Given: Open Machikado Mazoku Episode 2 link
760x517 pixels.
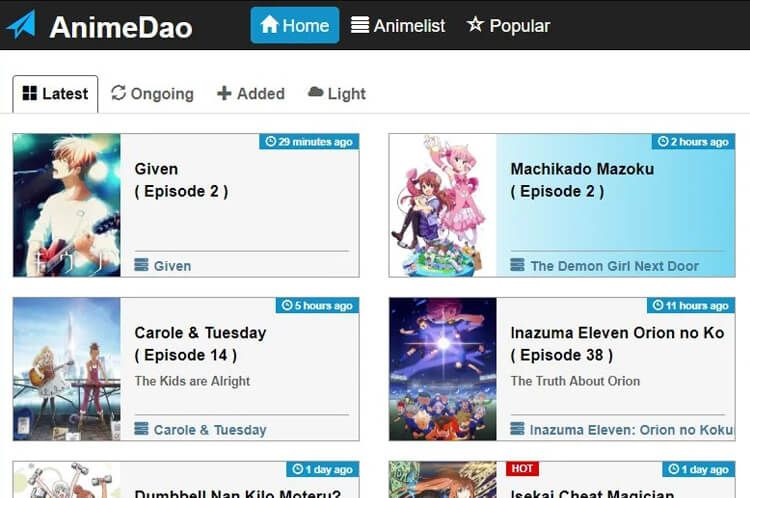Looking at the screenshot, I should click(582, 180).
